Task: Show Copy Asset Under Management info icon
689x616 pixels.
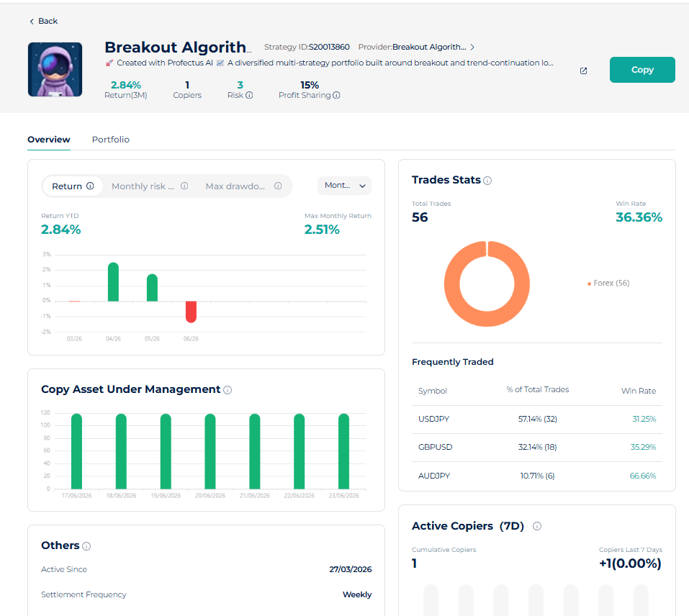Action: (x=228, y=390)
